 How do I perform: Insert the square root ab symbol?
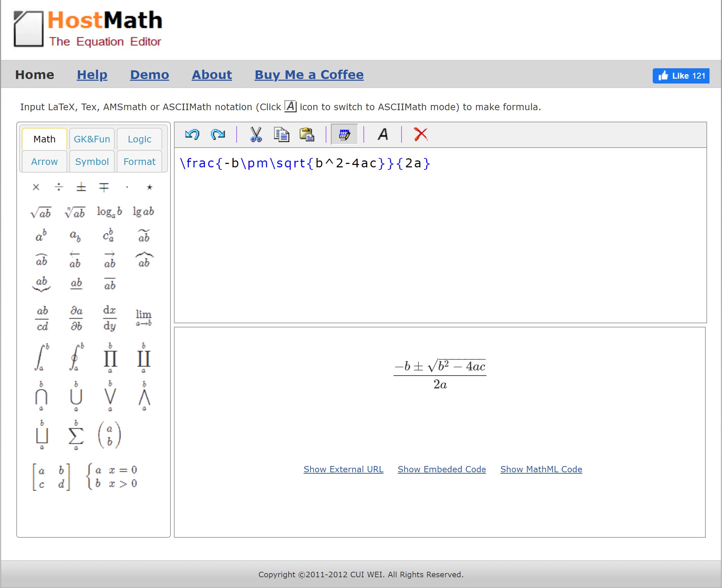[x=41, y=212]
